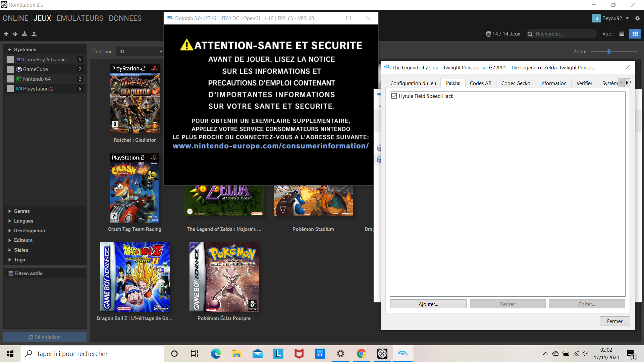Open Windows Settings gear in taskbar
Image resolution: width=644 pixels, height=362 pixels.
(x=340, y=354)
